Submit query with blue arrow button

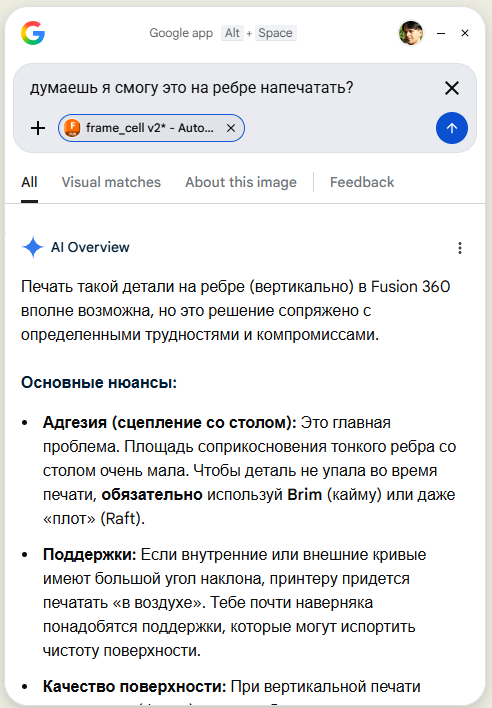pyautogui.click(x=451, y=128)
